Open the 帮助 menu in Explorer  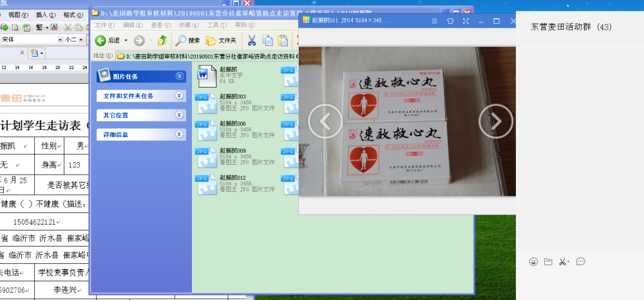245,25
